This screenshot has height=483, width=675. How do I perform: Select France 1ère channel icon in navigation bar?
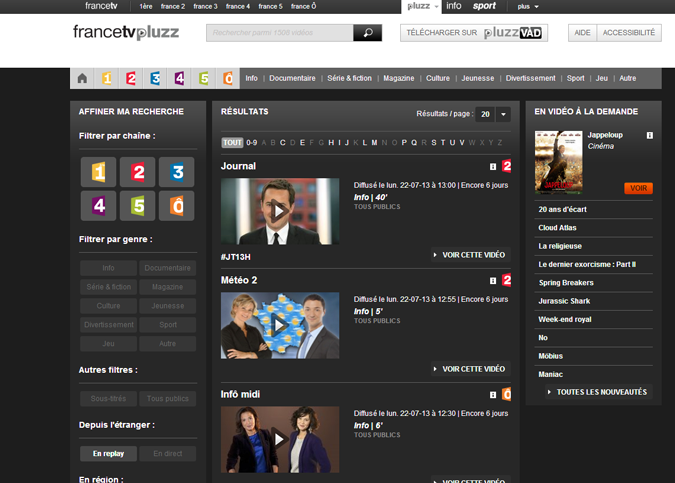(107, 78)
